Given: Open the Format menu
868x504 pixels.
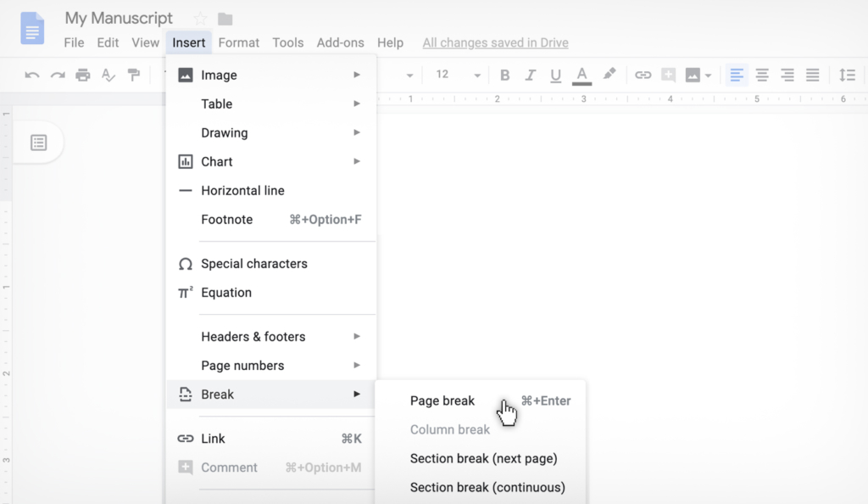Looking at the screenshot, I should tap(238, 42).
